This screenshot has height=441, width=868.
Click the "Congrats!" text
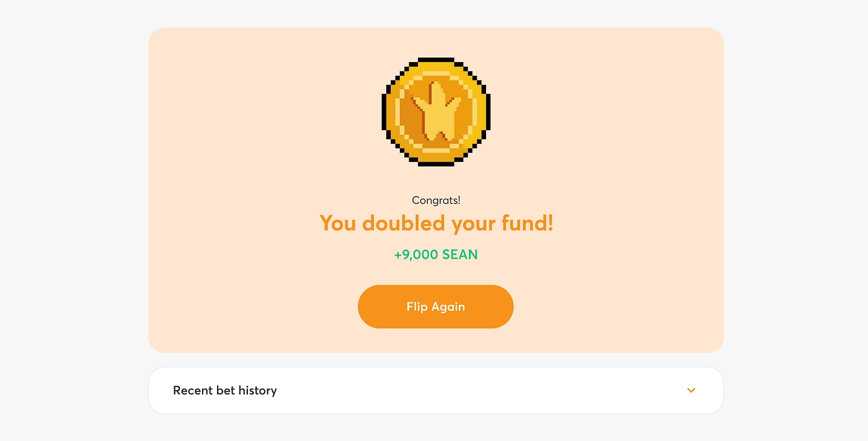pos(436,200)
